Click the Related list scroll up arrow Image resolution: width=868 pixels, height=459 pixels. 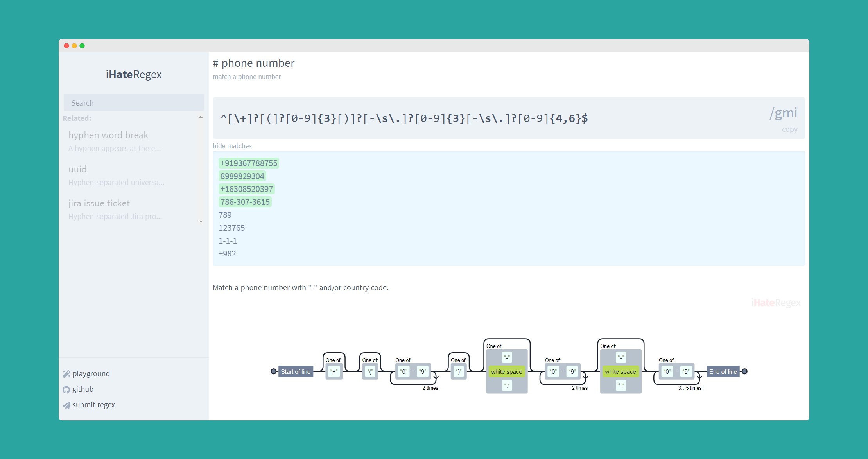201,117
